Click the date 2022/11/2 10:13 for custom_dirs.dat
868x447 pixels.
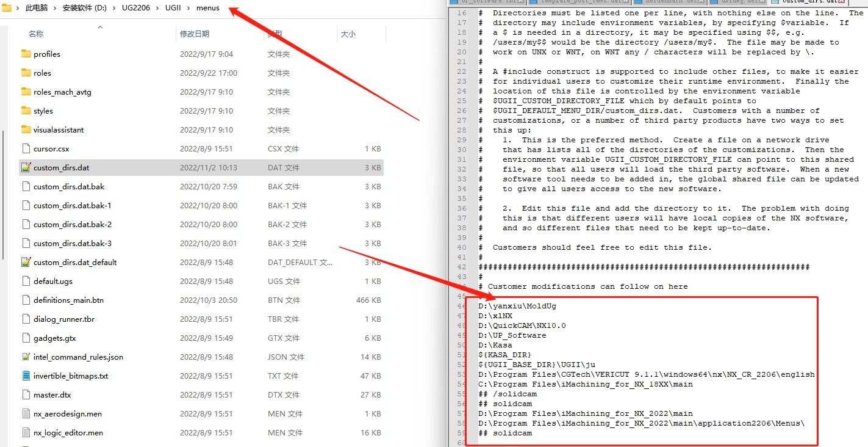(208, 167)
